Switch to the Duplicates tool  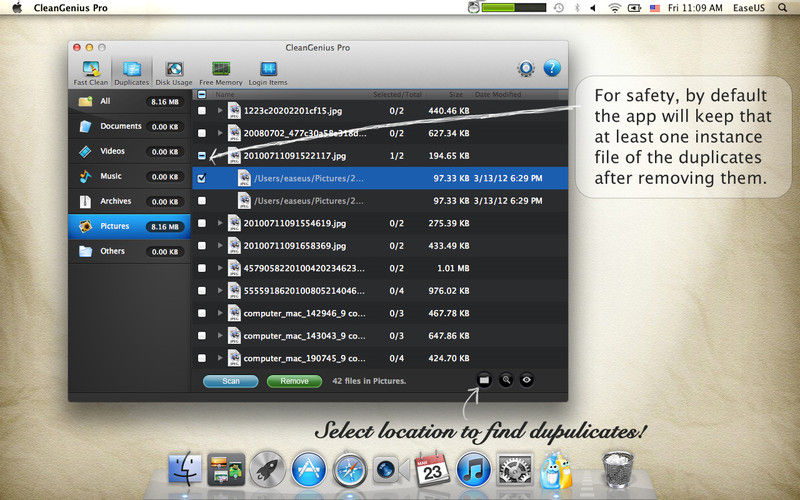click(x=132, y=73)
